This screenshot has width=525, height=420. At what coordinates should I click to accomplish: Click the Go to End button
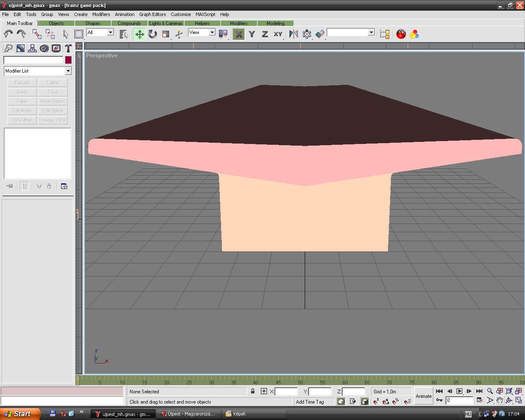click(479, 391)
